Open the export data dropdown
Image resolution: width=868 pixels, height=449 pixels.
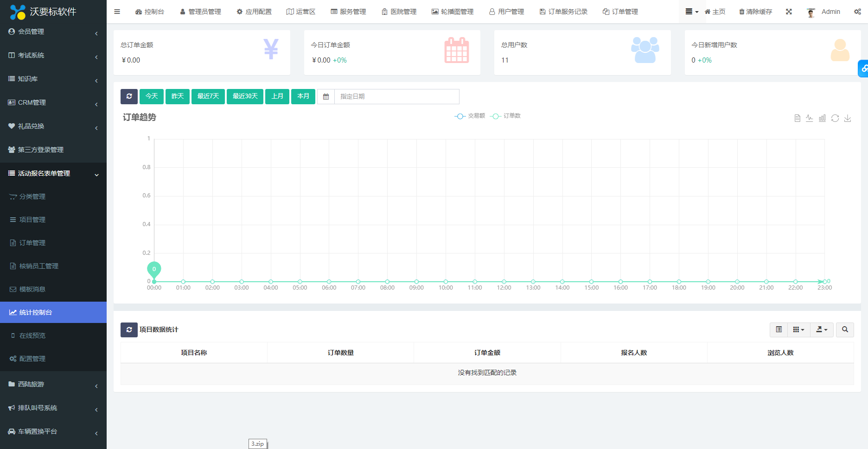(x=822, y=329)
